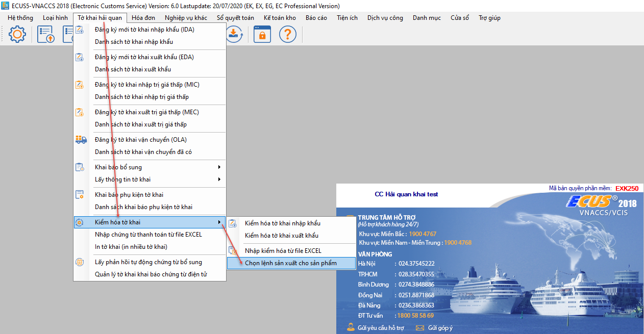The image size is (644, 334).
Task: Open the Báo cáo menu
Action: coord(316,18)
